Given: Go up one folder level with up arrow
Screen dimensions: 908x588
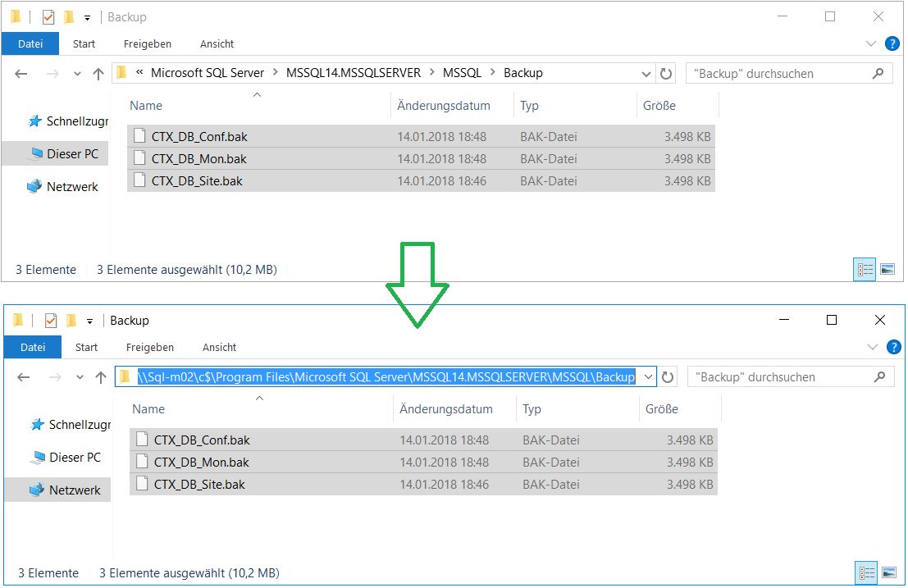Looking at the screenshot, I should (98, 73).
